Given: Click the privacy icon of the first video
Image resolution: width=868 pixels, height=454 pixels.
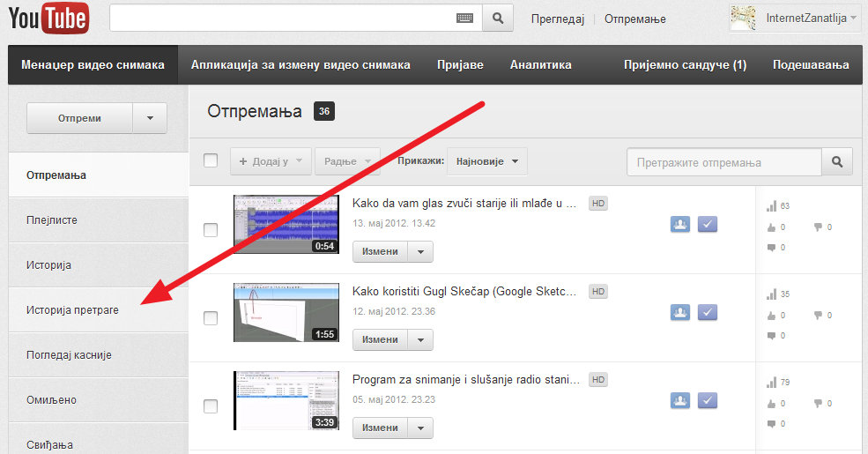Looking at the screenshot, I should coord(679,224).
